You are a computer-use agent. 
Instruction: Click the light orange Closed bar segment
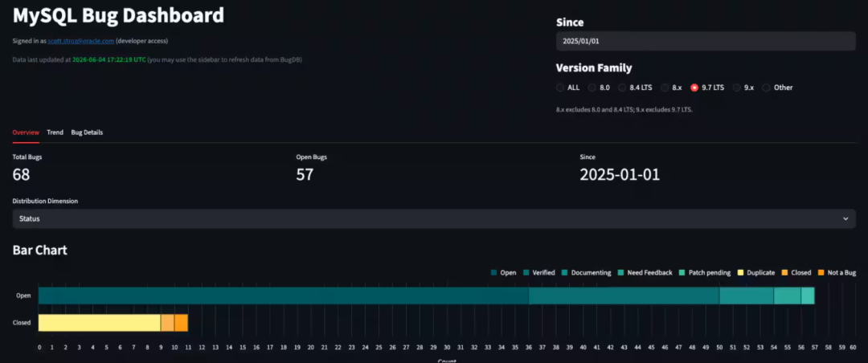[x=167, y=323]
